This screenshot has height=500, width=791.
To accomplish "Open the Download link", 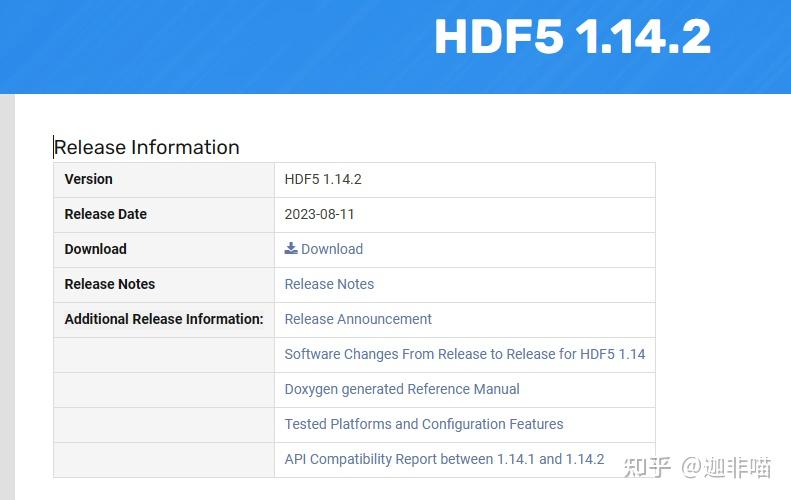I will pos(331,249).
